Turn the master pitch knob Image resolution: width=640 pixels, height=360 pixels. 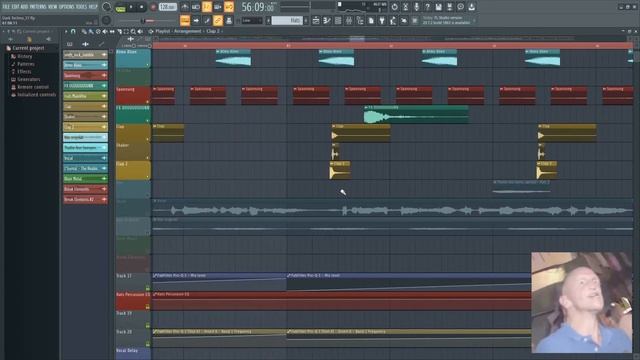pyautogui.click(x=106, y=20)
